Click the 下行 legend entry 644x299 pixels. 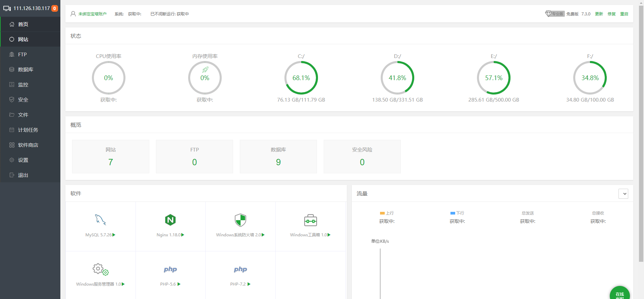[x=457, y=213]
